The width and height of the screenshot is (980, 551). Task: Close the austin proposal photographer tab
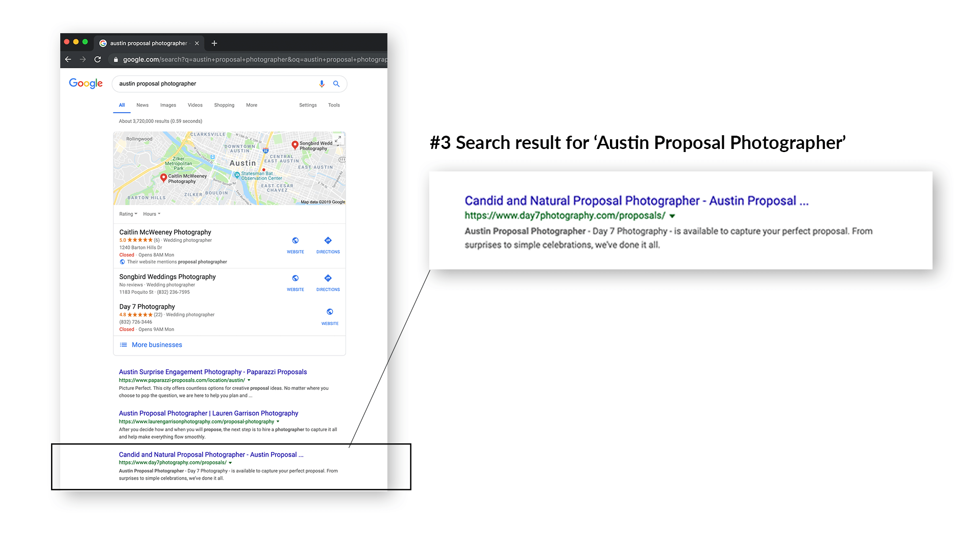pyautogui.click(x=197, y=43)
